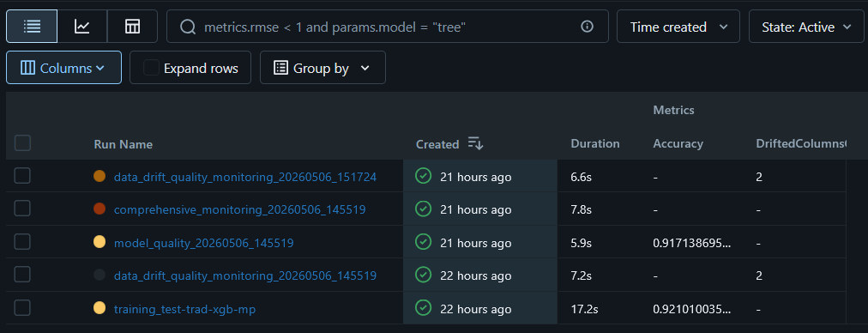This screenshot has width=868, height=333.
Task: Click the dark color dot for data_drift_quality_monitoring_20260506_145519
Action: click(x=99, y=275)
